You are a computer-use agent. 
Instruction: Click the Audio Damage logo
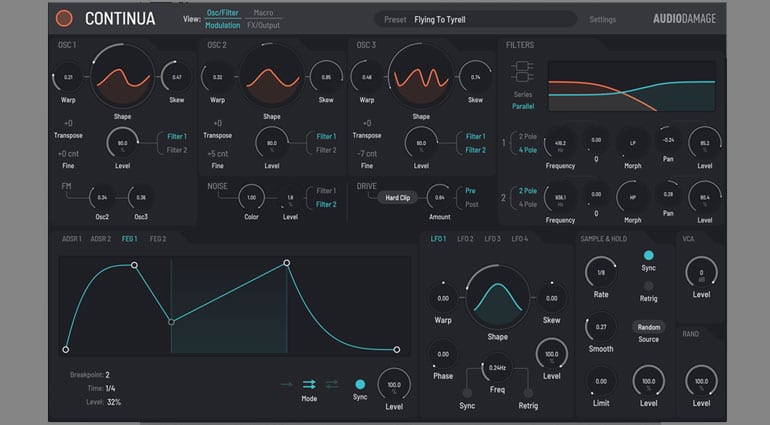pyautogui.click(x=684, y=19)
